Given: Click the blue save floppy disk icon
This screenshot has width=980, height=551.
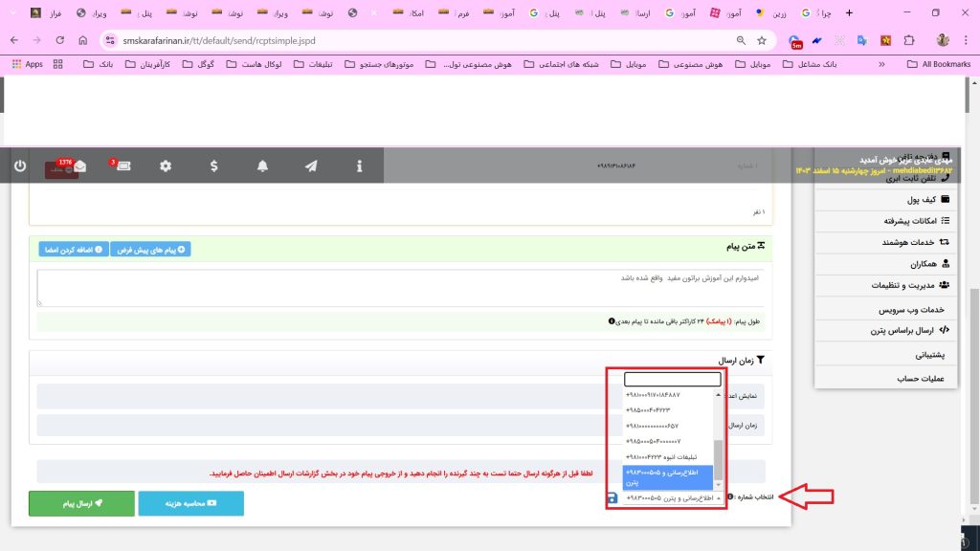Looking at the screenshot, I should pyautogui.click(x=612, y=498).
